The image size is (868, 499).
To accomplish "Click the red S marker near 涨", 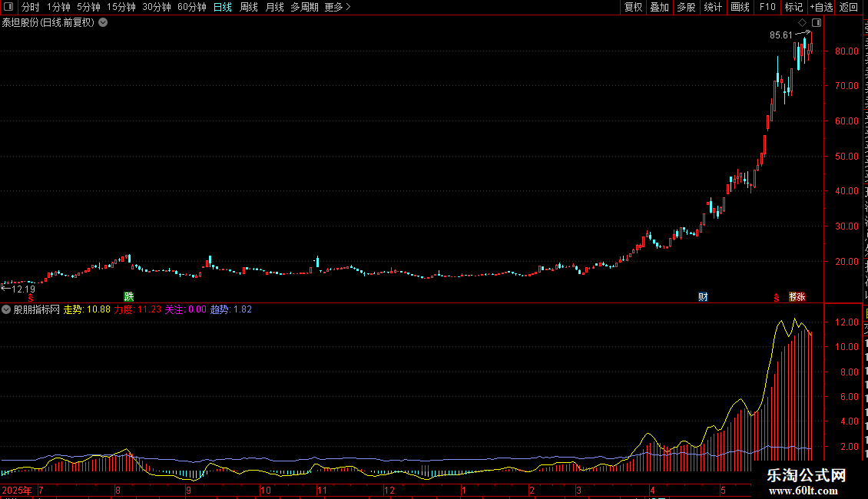I will 777,298.
